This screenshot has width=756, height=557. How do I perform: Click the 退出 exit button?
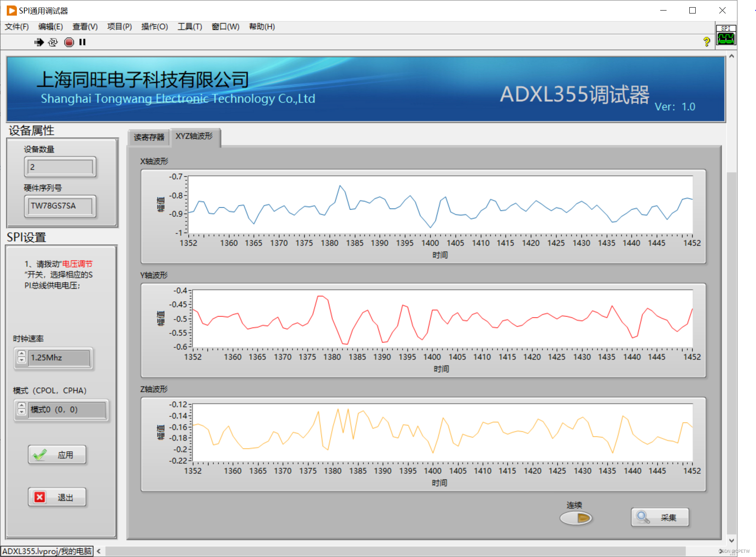tap(57, 497)
